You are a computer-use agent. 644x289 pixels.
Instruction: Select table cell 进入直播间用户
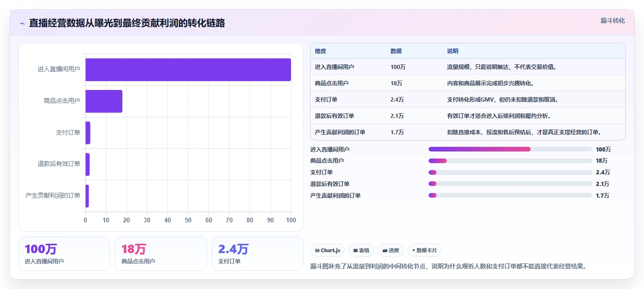tap(334, 67)
